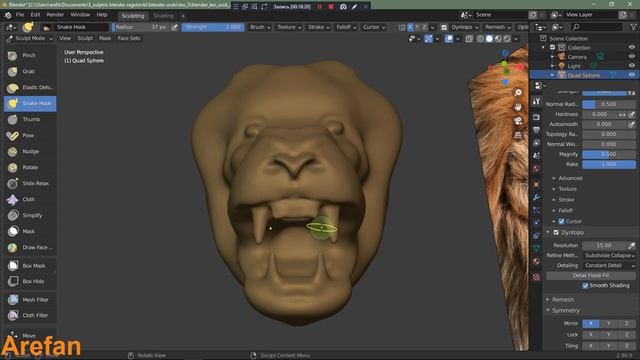This screenshot has width=640, height=360.
Task: Hide the Quad Sphere object
Action: pyautogui.click(x=631, y=75)
